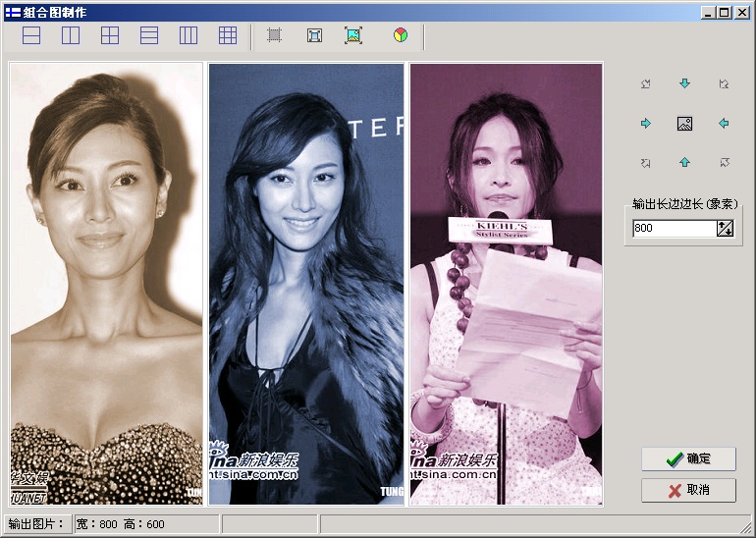Click the cyan up arrow
The width and height of the screenshot is (756, 538).
(x=685, y=162)
